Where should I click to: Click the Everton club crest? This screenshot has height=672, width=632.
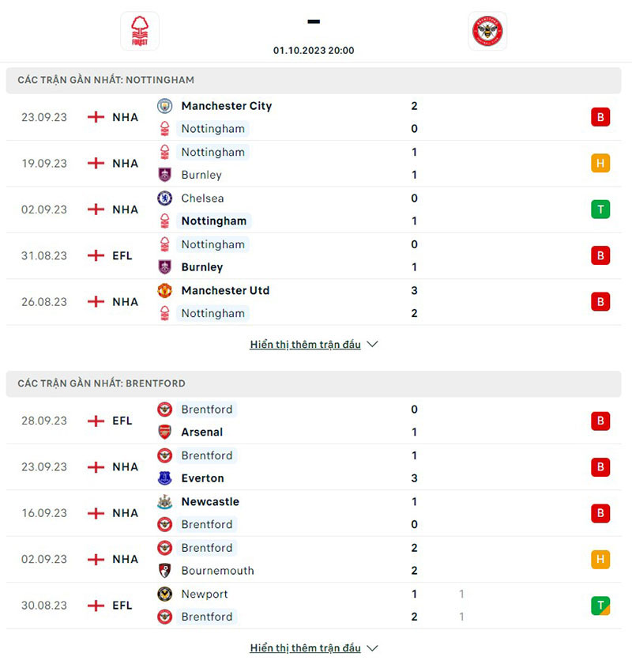tap(165, 478)
